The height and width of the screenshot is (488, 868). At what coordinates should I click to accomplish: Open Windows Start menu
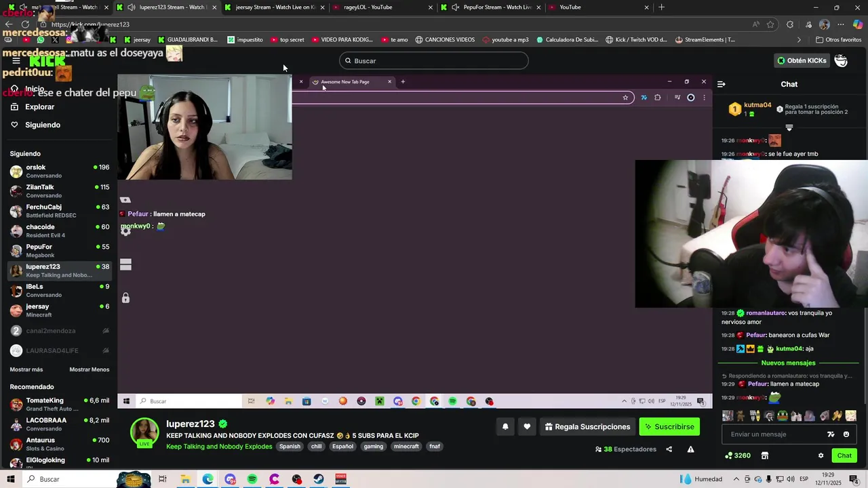tap(11, 479)
